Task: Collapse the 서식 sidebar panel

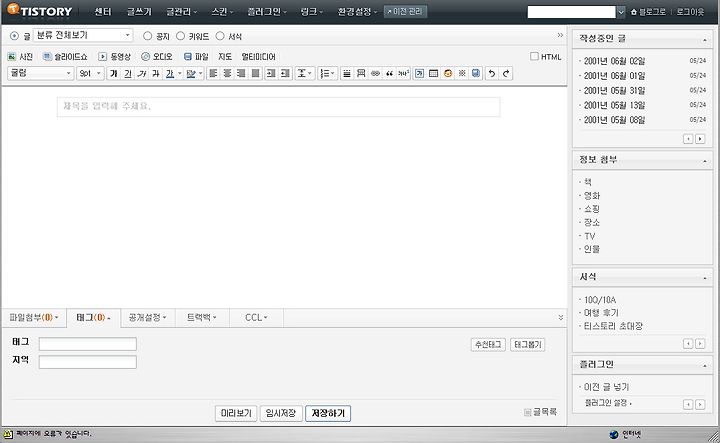Action: click(x=704, y=278)
